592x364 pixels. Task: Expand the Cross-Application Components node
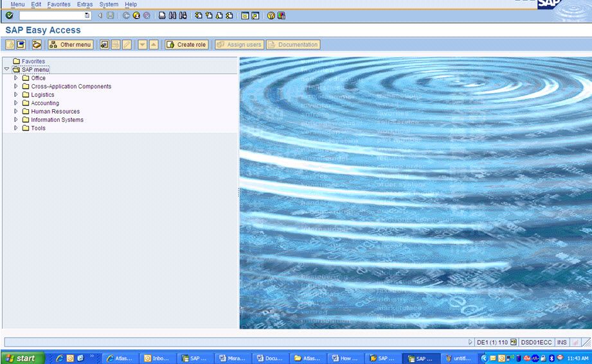16,86
